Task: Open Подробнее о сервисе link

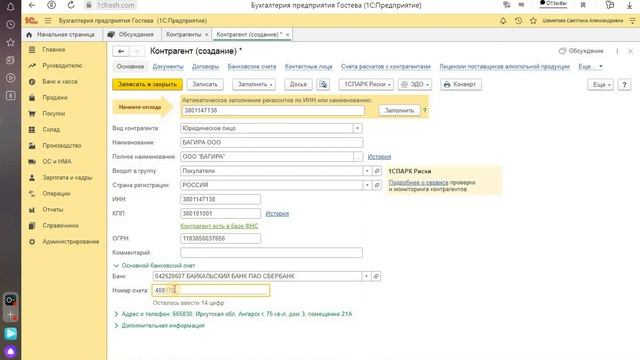Action: pyautogui.click(x=418, y=182)
